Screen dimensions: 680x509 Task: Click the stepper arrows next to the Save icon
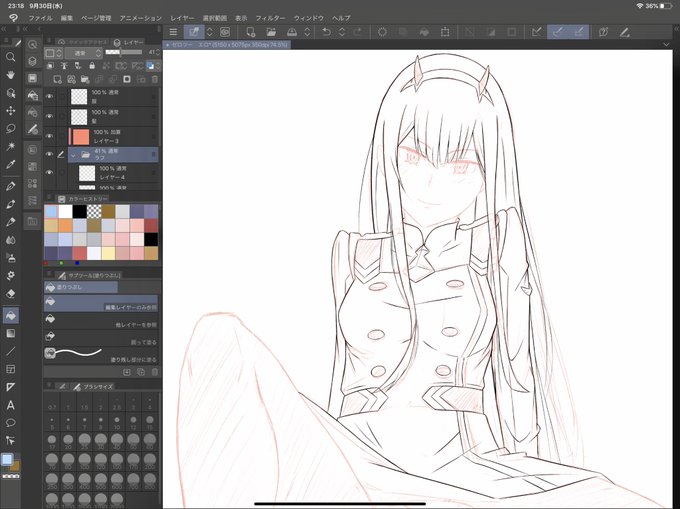point(307,32)
